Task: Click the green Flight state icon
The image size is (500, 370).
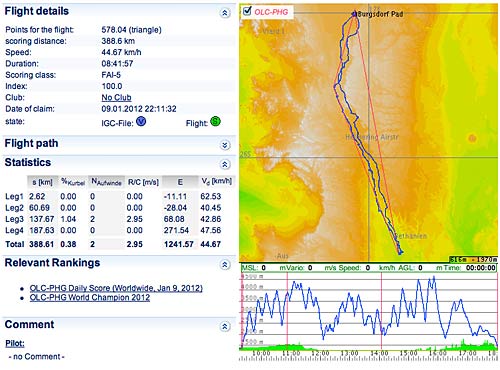Action: click(x=215, y=122)
